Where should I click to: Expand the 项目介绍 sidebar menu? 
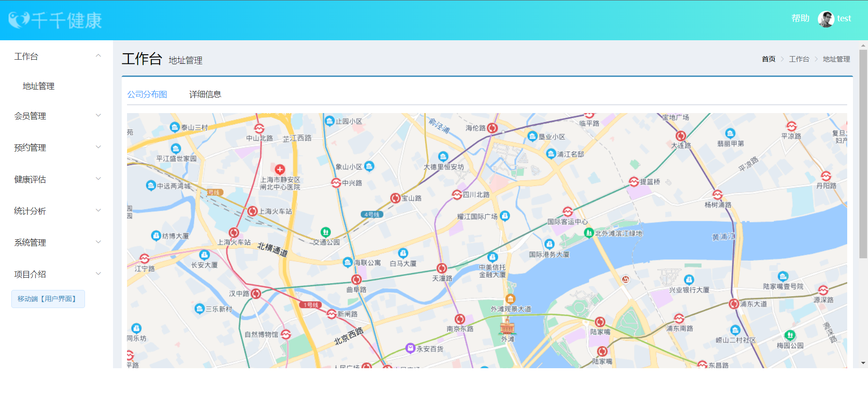(57, 274)
